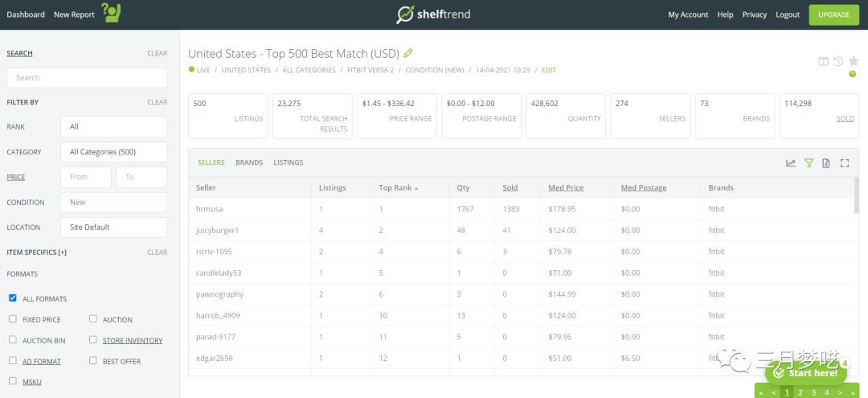
Task: Switch to the Listings tab
Action: click(289, 162)
